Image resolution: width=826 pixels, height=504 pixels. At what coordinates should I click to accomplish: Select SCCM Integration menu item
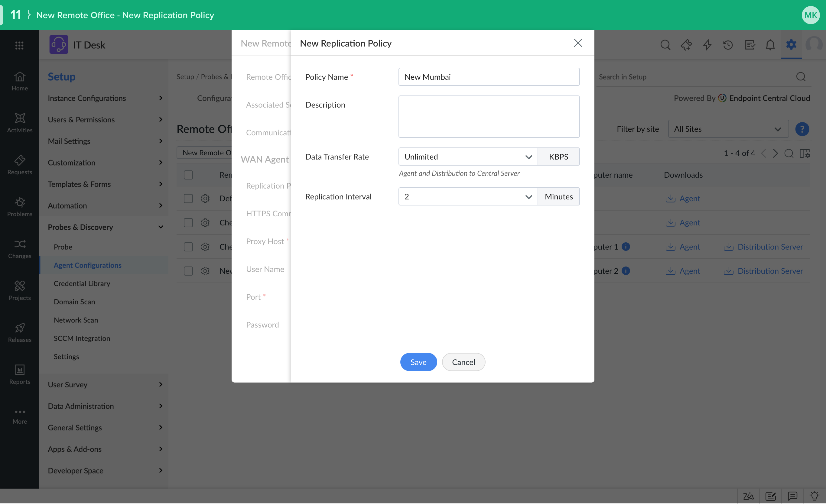coord(82,338)
